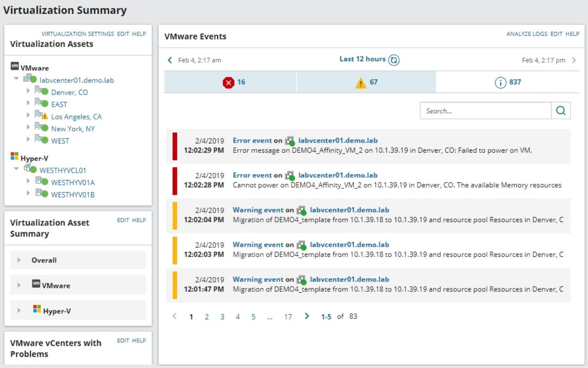The image size is (588, 368).
Task: Filter events by 837 info tab
Action: [x=507, y=82]
